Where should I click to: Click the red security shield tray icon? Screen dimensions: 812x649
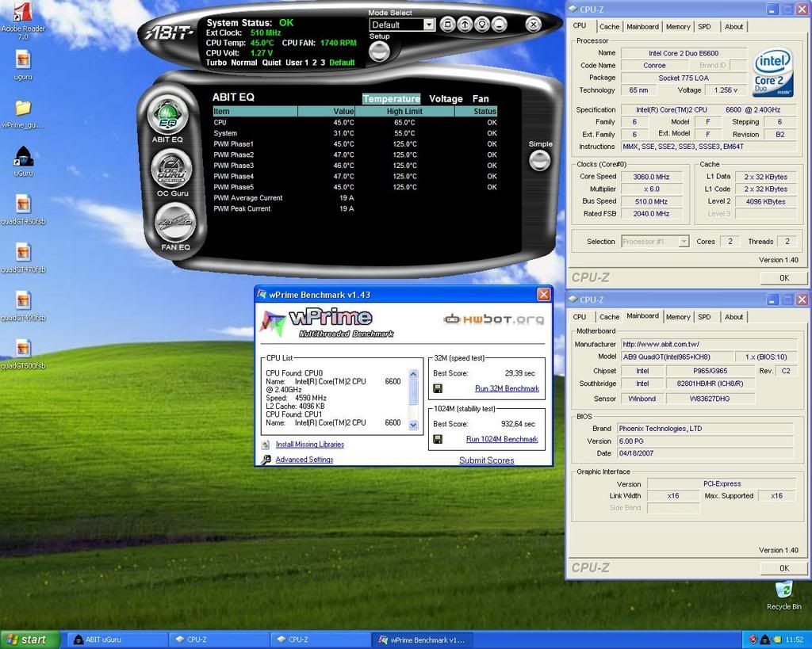pos(753,639)
